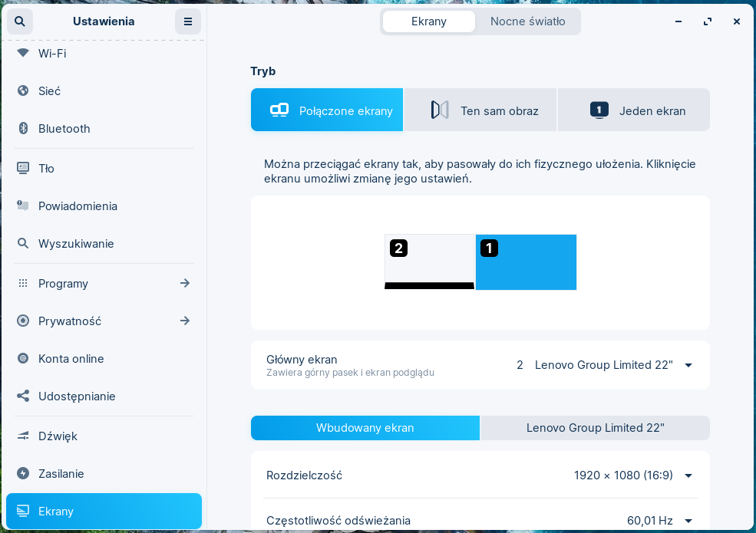Click the 1920 × 1080 (16:9) resolution value
The width and height of the screenshot is (756, 533).
pyautogui.click(x=623, y=475)
